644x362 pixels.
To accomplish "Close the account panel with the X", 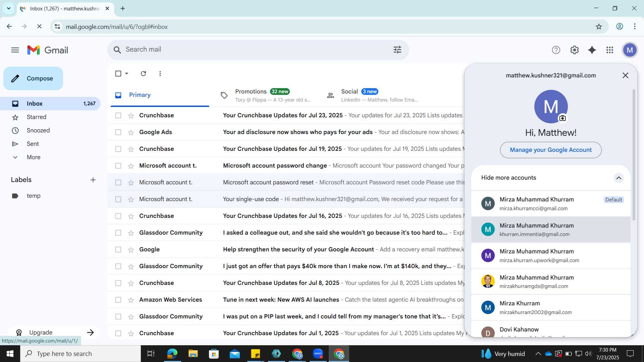I will [x=625, y=75].
